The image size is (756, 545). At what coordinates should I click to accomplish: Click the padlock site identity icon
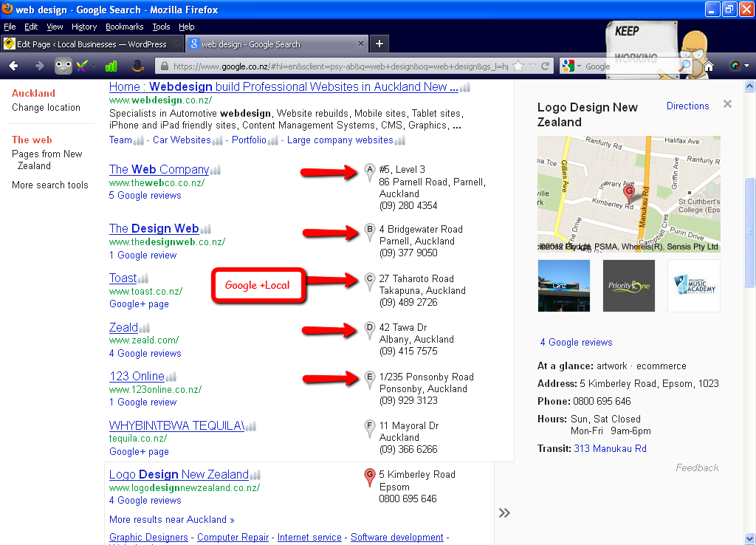pos(165,66)
